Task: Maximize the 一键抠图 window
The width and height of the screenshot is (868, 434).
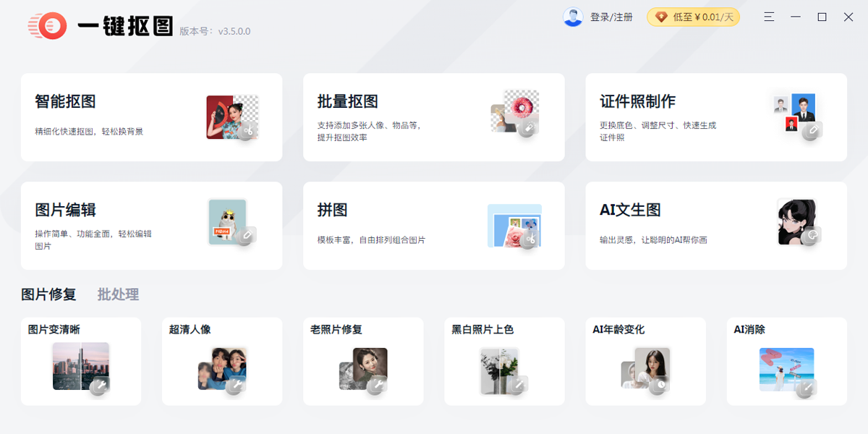Action: 822,17
